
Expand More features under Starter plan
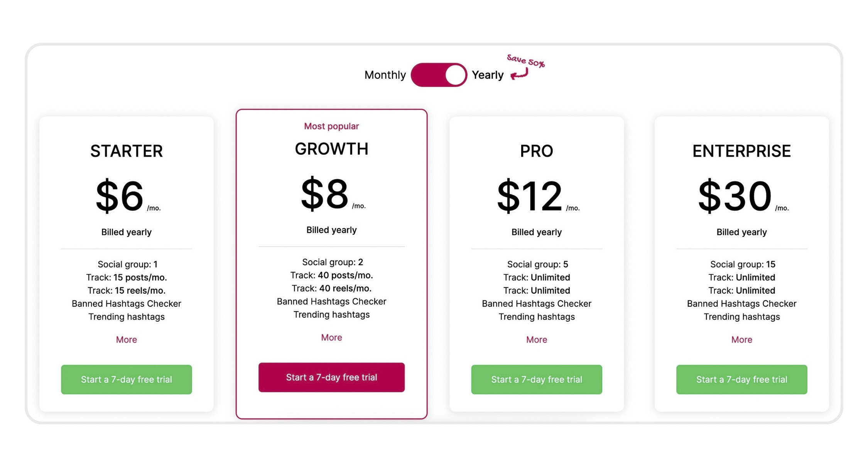pyautogui.click(x=127, y=340)
